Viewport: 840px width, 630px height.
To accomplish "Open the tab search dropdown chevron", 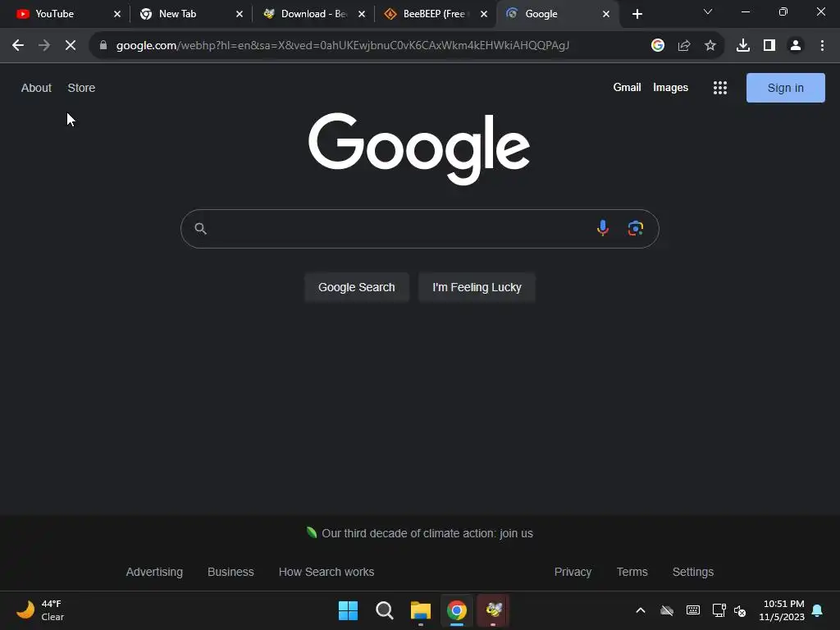I will (x=708, y=11).
